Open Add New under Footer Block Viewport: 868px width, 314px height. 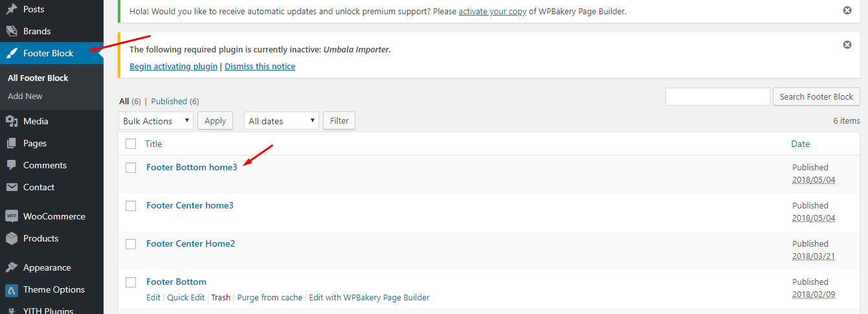tap(25, 96)
